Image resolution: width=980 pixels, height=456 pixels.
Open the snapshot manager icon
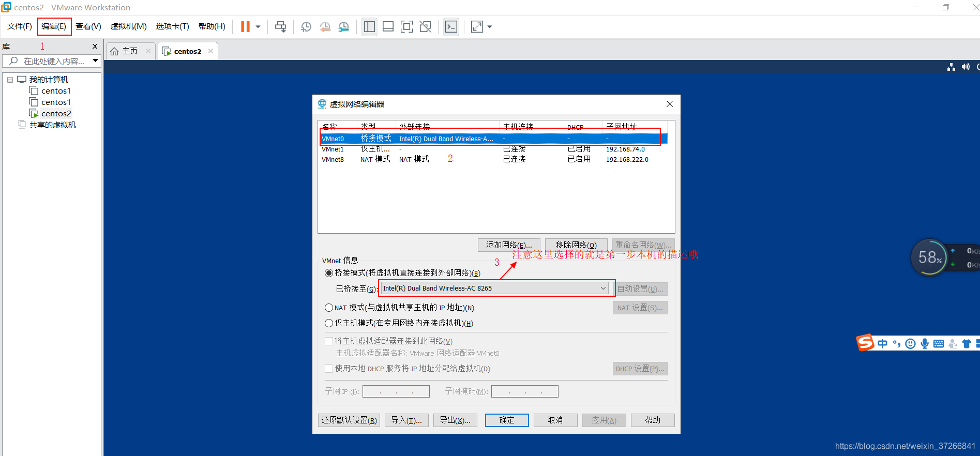pos(343,26)
